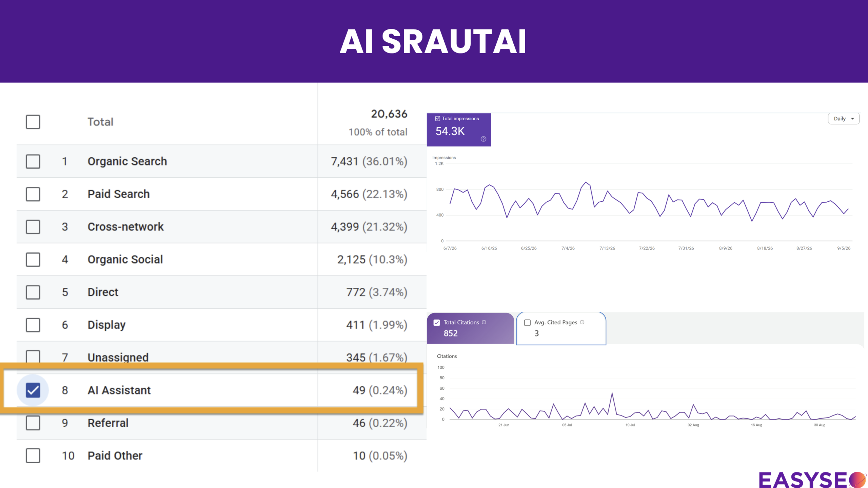Click the 02 Aug label on citations chart

tap(693, 425)
